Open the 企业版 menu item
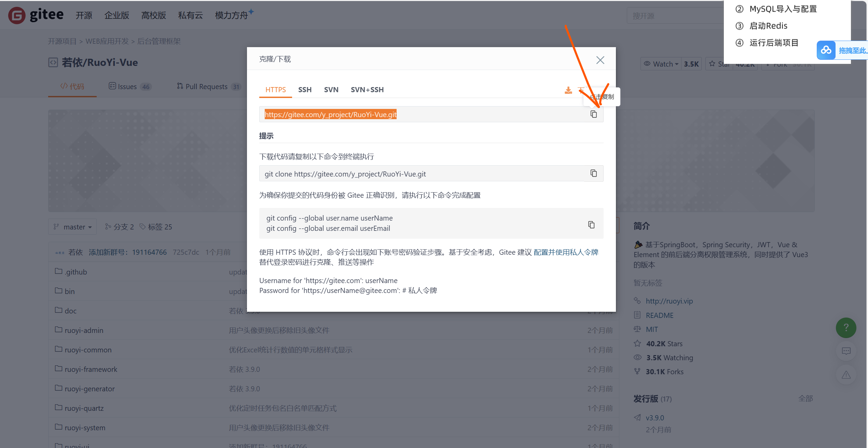 (x=117, y=15)
